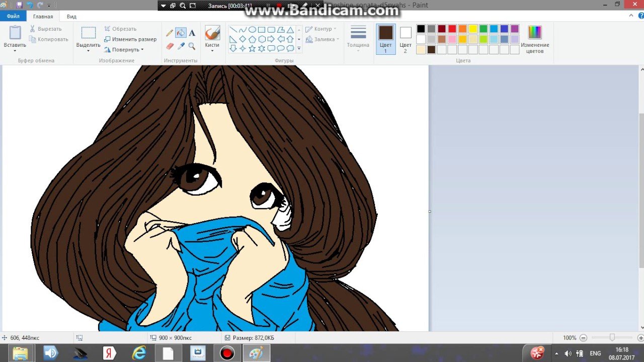Select the Color picker eyedropper tool
The image size is (644, 362).
[181, 46]
